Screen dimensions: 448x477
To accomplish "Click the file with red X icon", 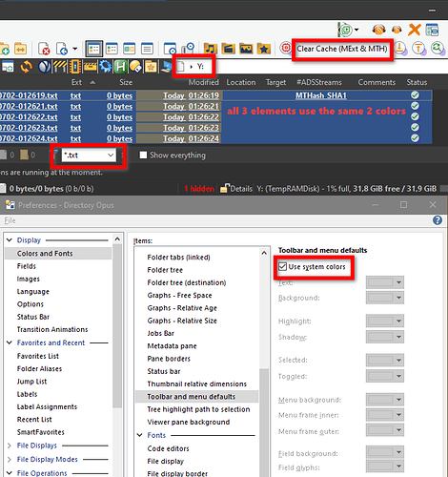I will click(44, 49).
